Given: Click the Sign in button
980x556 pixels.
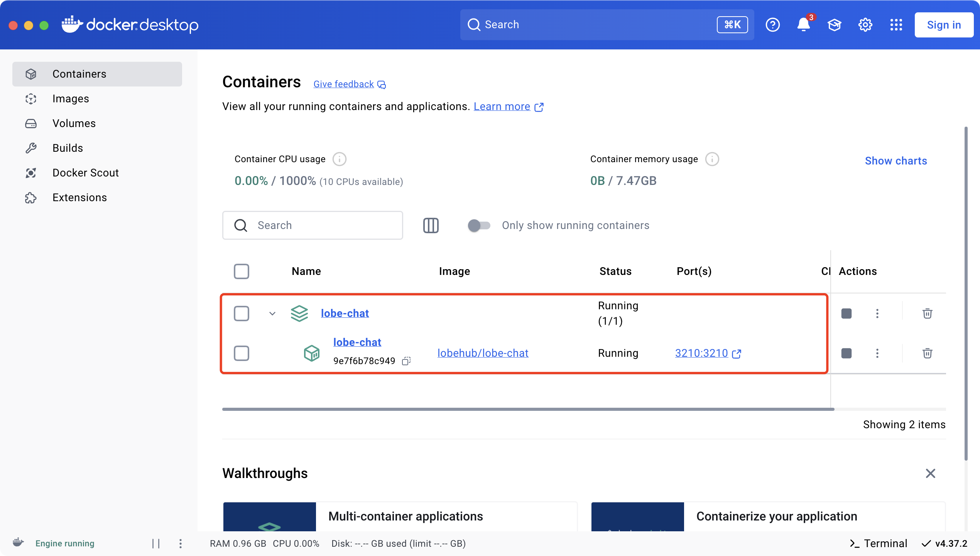Looking at the screenshot, I should [944, 25].
